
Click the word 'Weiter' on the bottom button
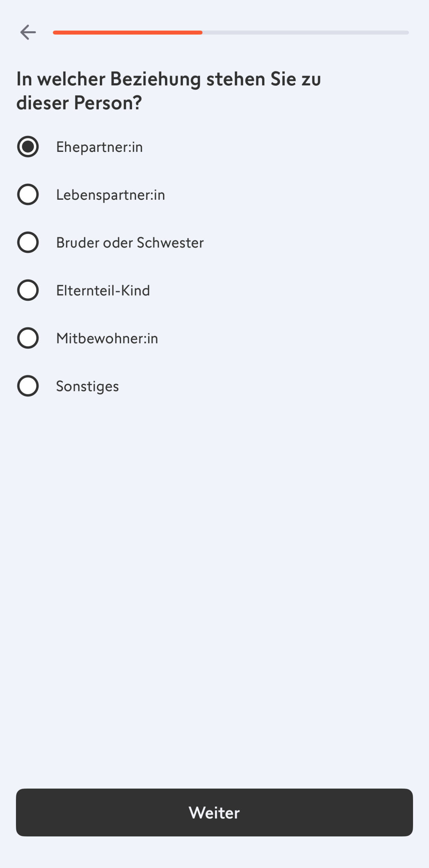pyautogui.click(x=214, y=813)
